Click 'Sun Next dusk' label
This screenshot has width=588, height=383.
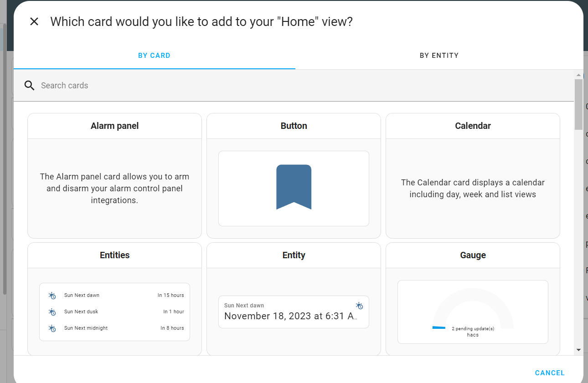pyautogui.click(x=81, y=312)
